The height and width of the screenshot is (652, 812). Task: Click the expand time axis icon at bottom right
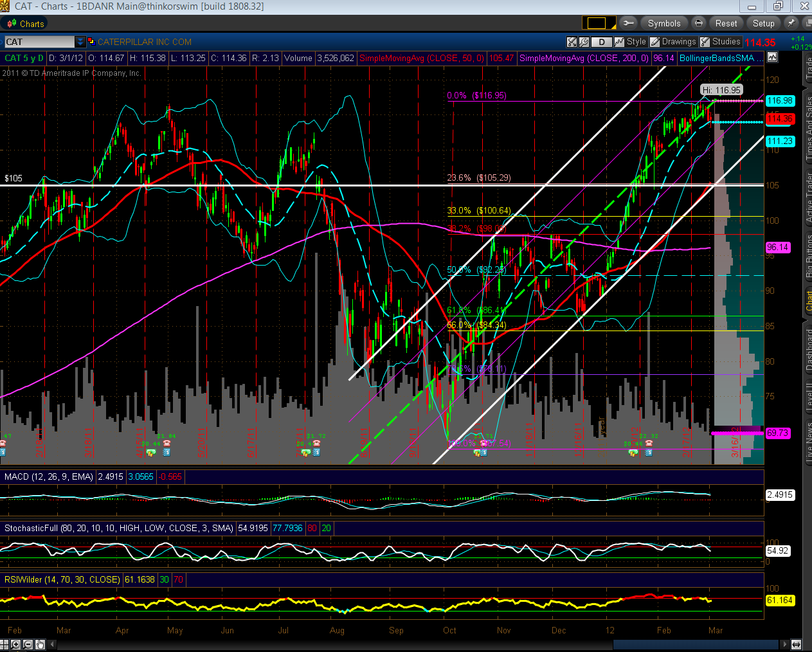tap(796, 644)
